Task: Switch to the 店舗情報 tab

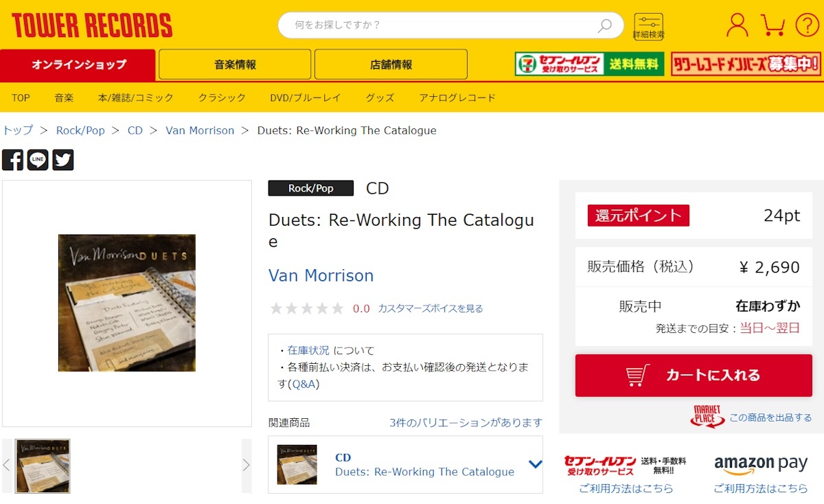Action: click(x=391, y=65)
